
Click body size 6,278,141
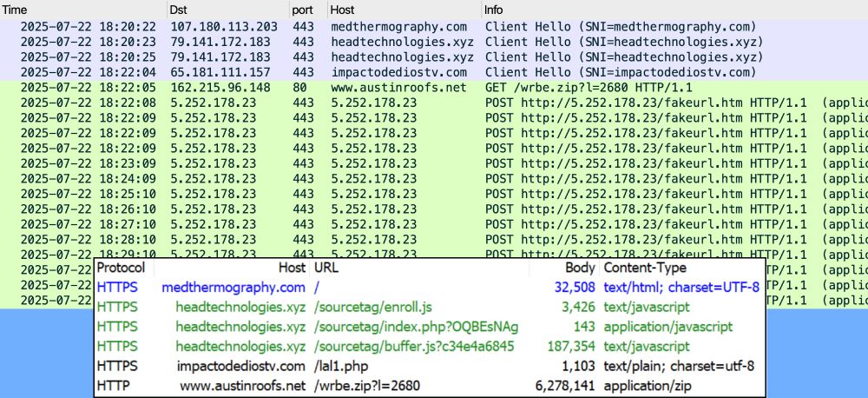click(566, 386)
